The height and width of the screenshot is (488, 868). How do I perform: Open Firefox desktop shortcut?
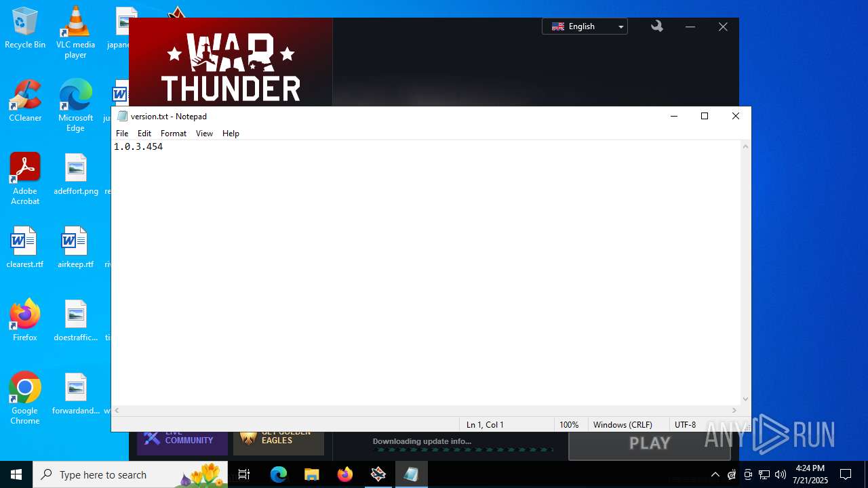(25, 321)
